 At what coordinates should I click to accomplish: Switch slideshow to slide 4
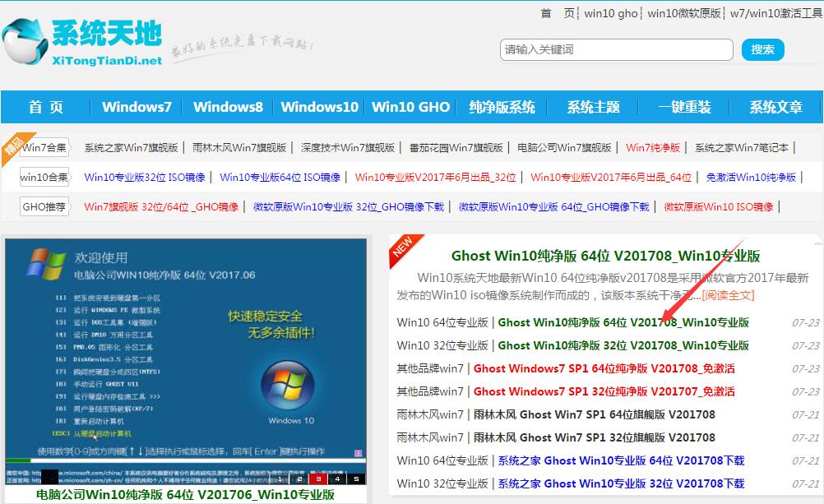[x=337, y=479]
